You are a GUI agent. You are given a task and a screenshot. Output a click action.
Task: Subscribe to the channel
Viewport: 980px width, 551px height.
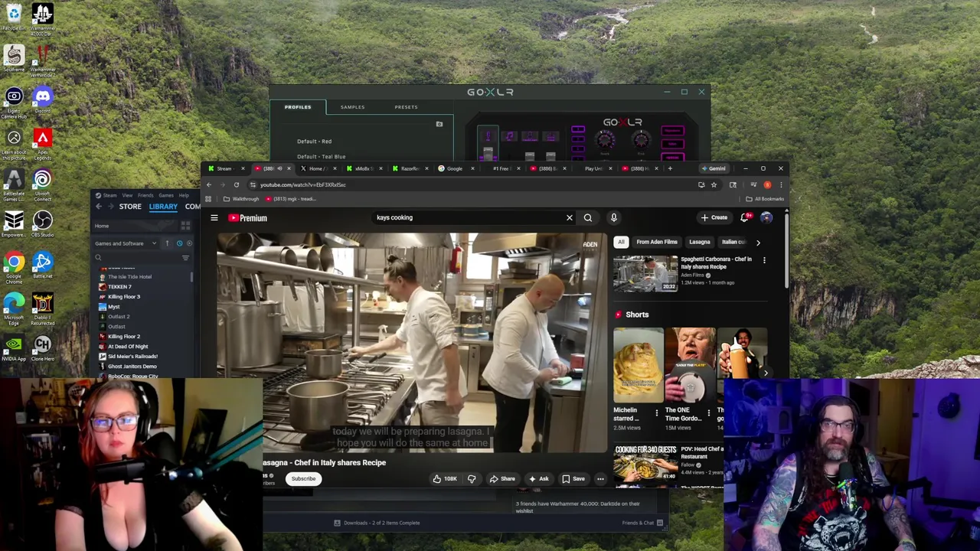tap(303, 479)
